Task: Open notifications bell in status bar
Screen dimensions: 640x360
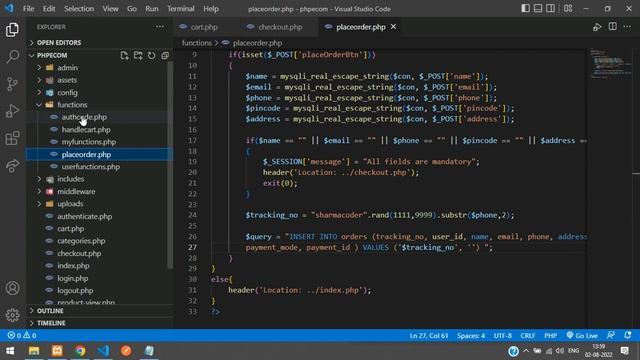Action: (x=628, y=336)
